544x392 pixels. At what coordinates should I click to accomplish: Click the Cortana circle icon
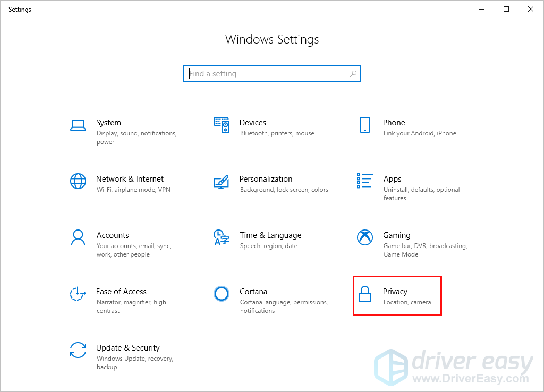pos(221,294)
